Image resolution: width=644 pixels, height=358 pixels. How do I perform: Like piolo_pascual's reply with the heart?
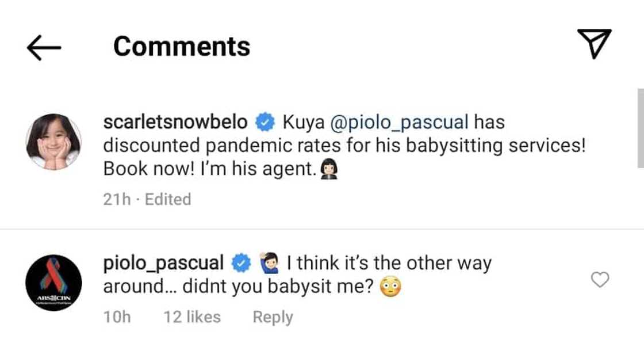coord(600,280)
